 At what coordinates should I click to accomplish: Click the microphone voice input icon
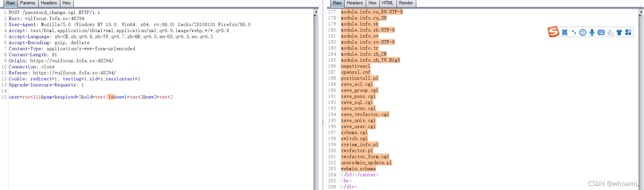pyautogui.click(x=592, y=32)
